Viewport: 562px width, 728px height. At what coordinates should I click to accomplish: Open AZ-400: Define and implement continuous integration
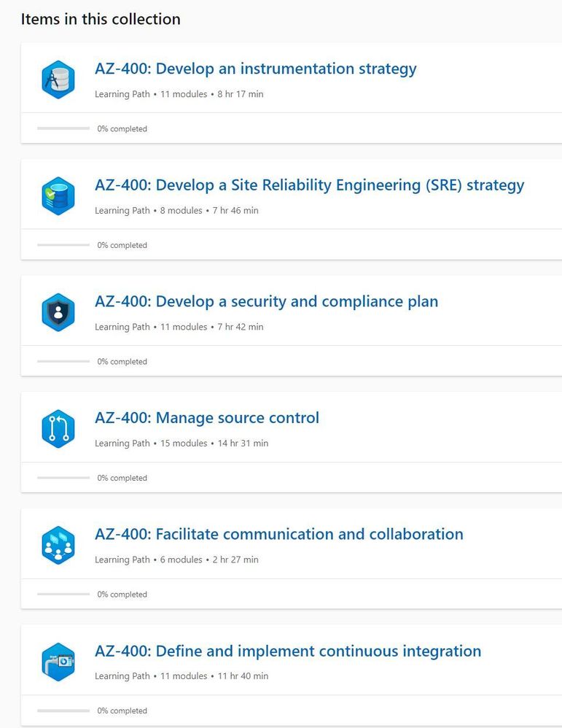point(288,651)
